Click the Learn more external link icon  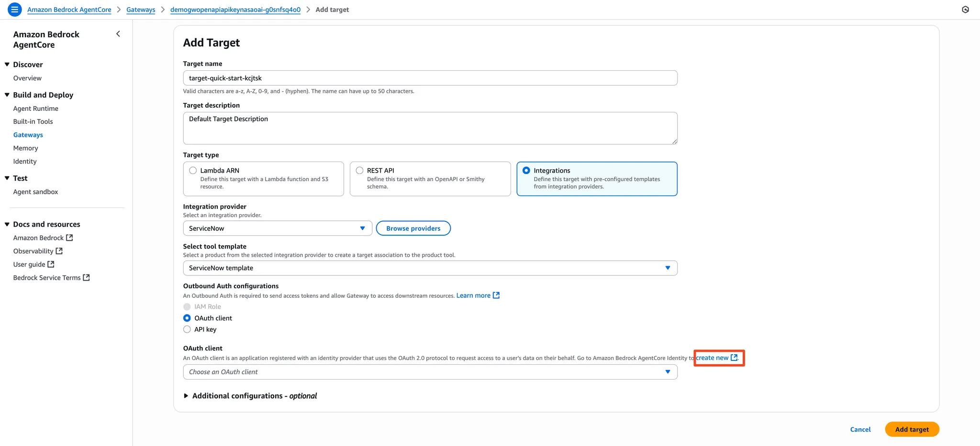pos(496,295)
